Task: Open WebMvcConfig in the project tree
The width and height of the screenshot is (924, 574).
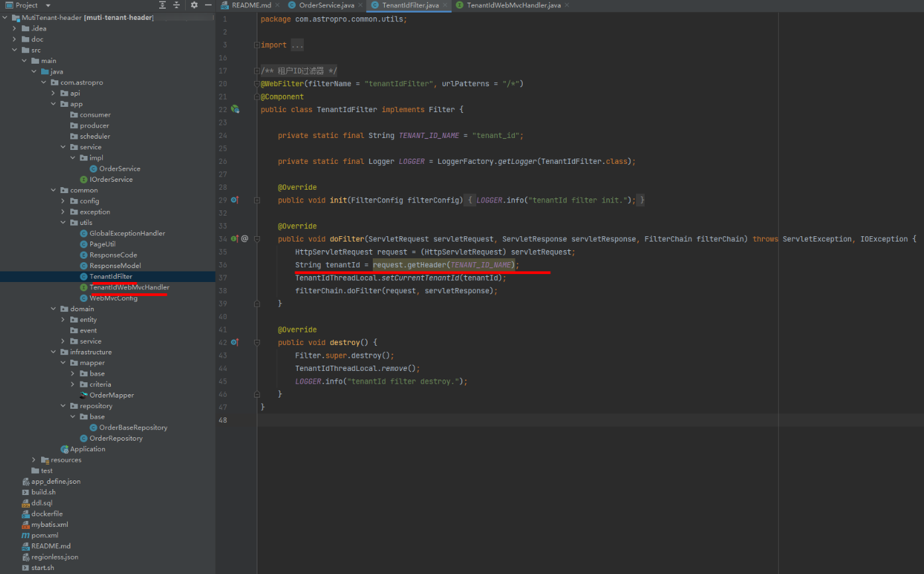Action: [113, 298]
